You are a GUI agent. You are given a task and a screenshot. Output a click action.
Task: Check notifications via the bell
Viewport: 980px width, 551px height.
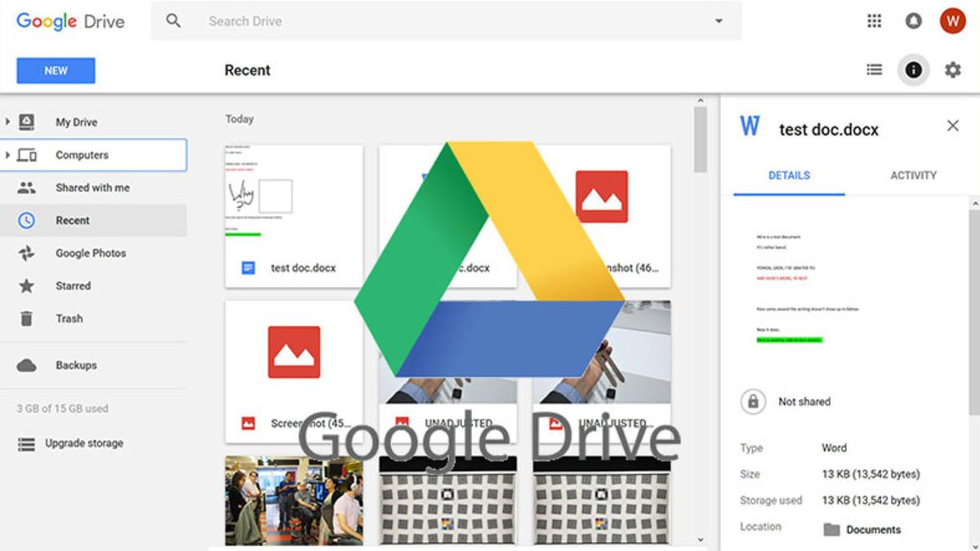point(912,21)
